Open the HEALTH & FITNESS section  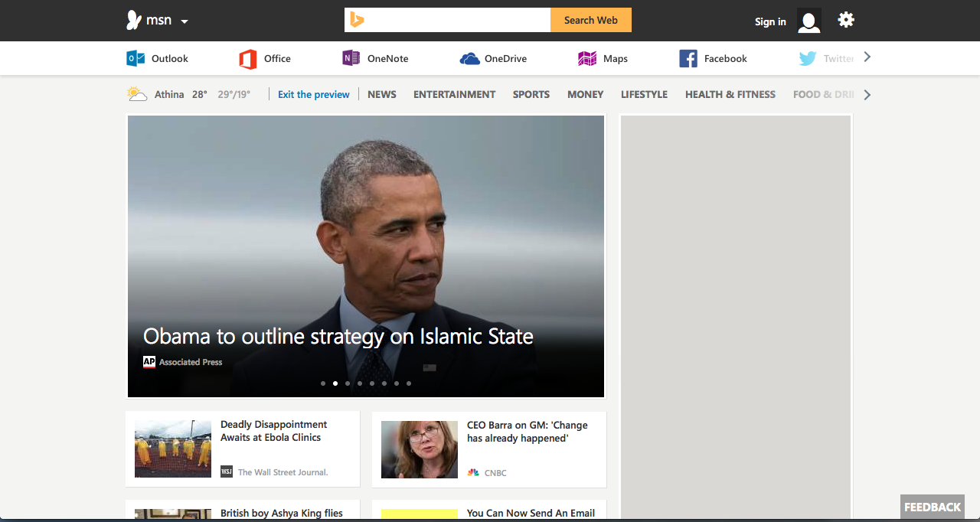point(730,94)
